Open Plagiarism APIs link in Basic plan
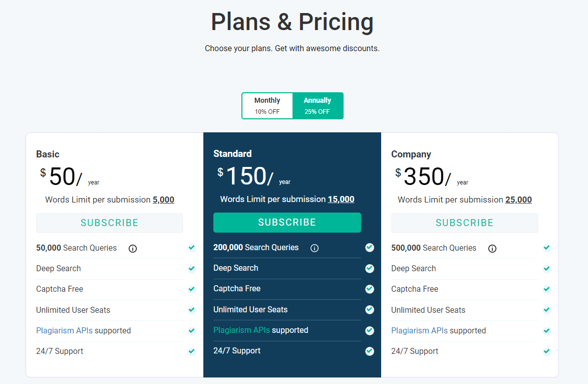588x384 pixels. pos(65,331)
